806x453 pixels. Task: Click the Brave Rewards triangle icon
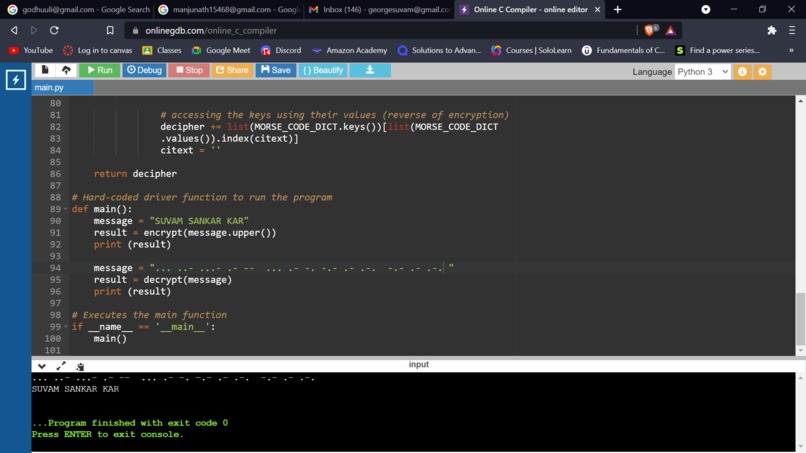pyautogui.click(x=670, y=30)
